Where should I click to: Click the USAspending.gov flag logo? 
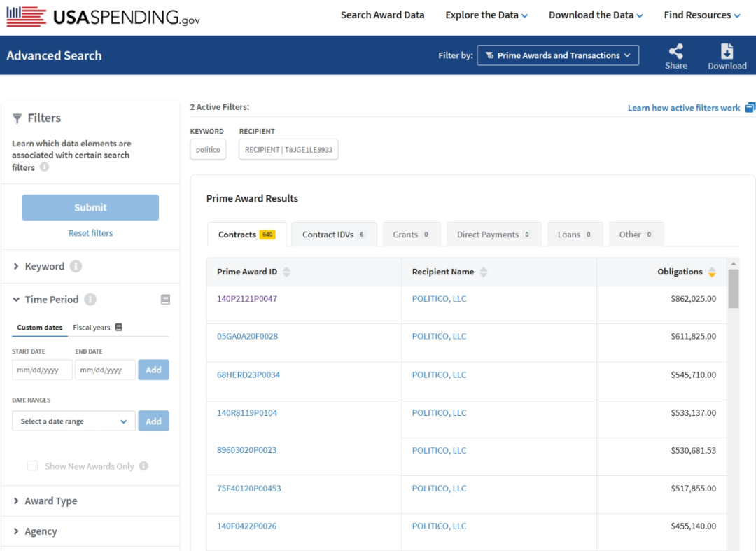[26, 16]
